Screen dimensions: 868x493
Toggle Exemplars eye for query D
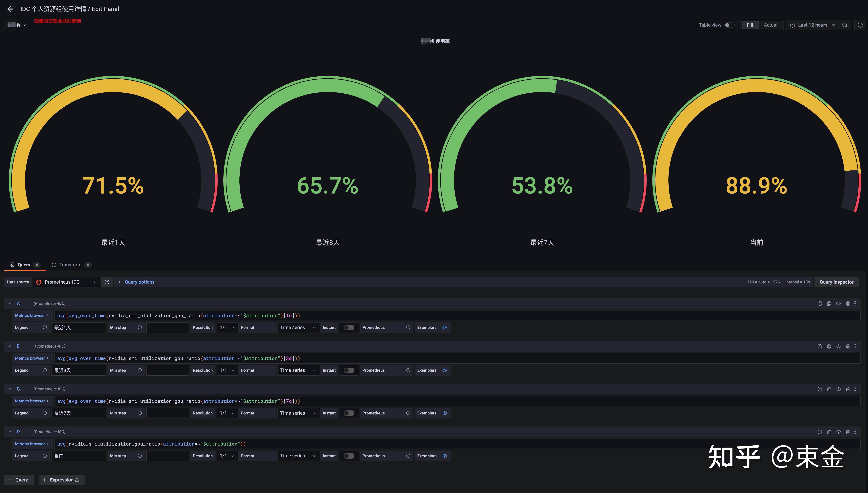coord(445,456)
